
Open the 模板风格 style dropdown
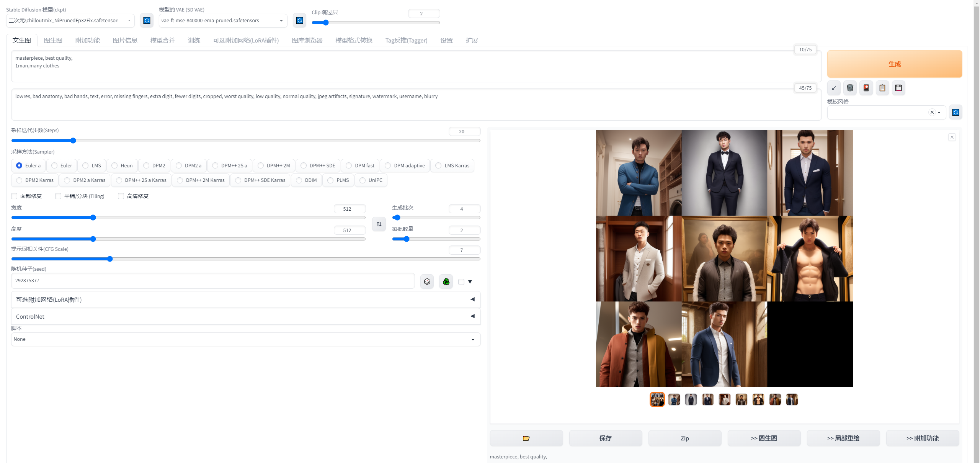tap(887, 112)
